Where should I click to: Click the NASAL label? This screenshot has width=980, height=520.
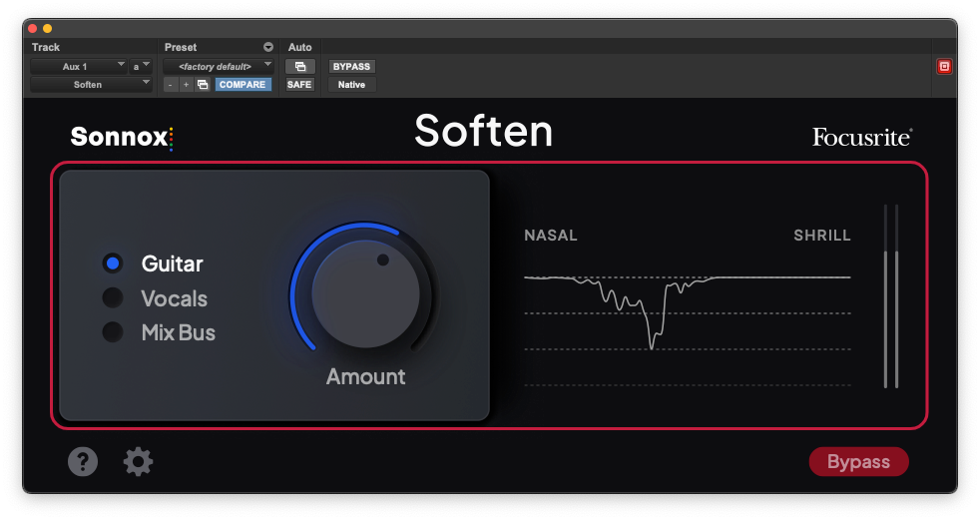[x=551, y=235]
